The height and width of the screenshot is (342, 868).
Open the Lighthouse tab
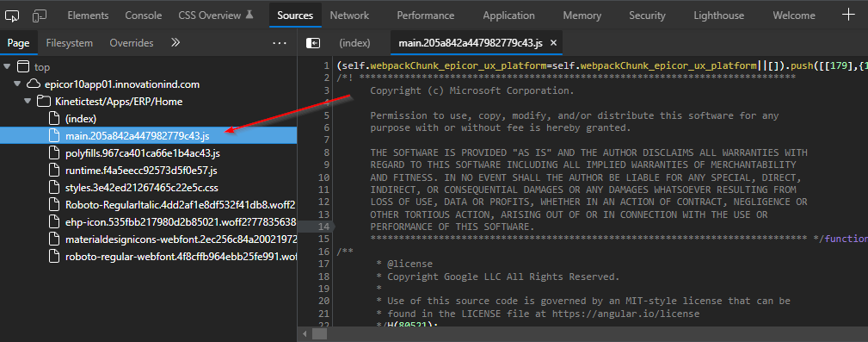point(719,16)
